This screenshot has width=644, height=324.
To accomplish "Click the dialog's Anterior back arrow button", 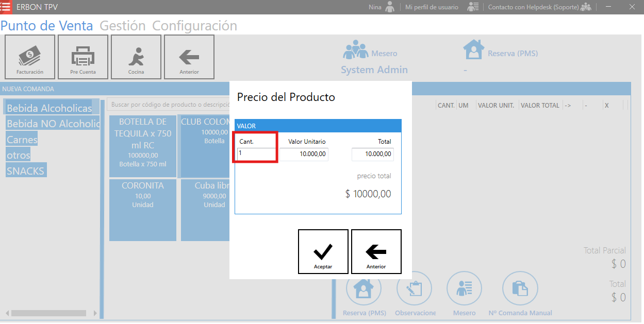I will 376,251.
